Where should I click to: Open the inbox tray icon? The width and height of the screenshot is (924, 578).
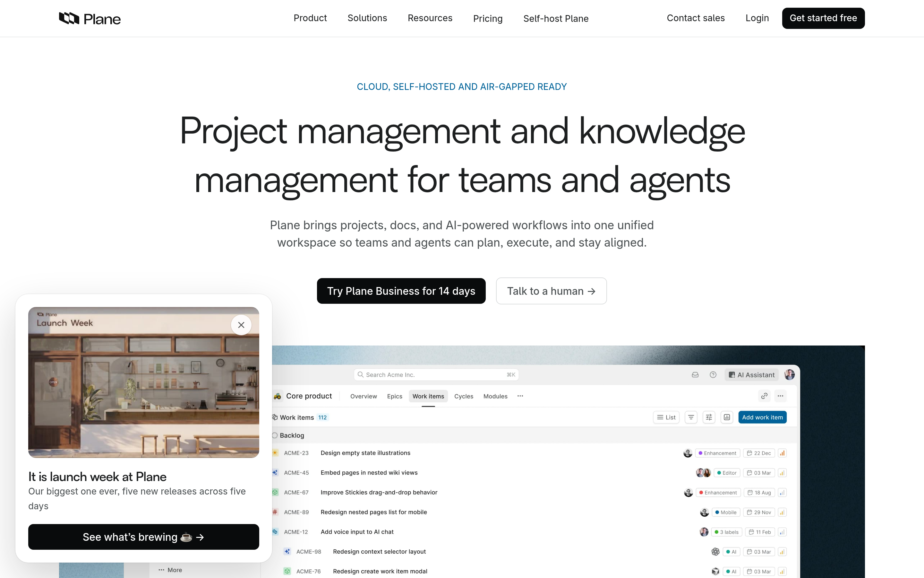[x=695, y=375]
